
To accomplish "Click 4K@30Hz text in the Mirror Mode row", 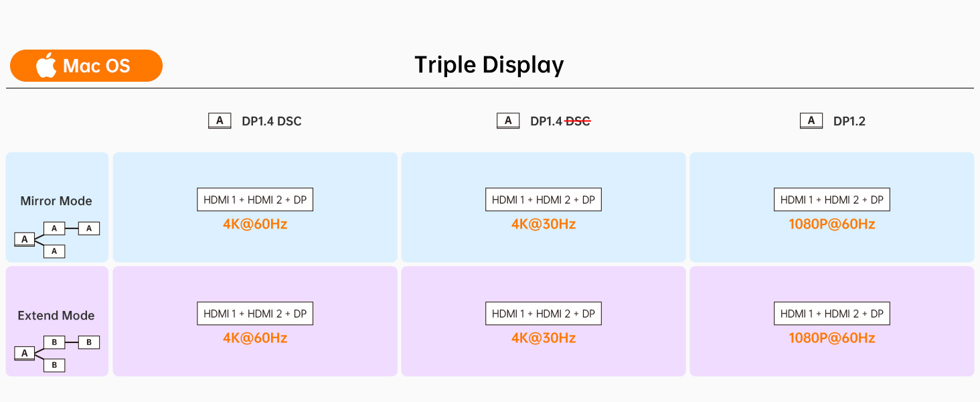I will [x=544, y=224].
